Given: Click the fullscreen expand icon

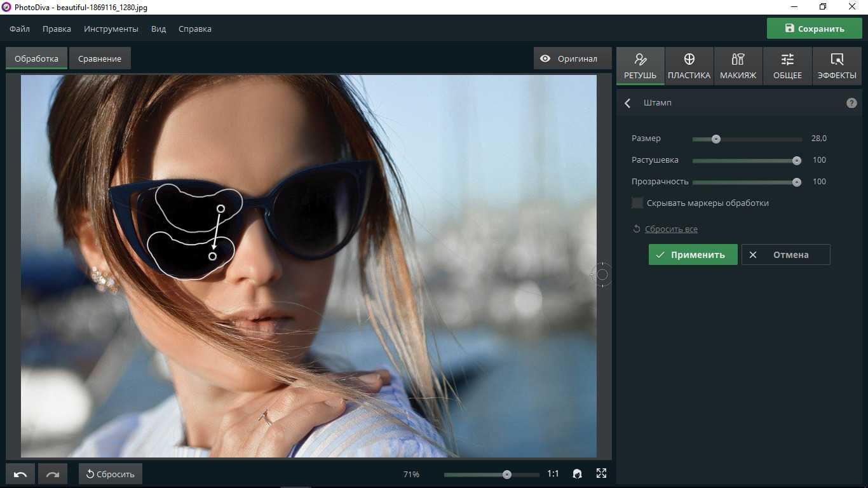Looking at the screenshot, I should (601, 473).
